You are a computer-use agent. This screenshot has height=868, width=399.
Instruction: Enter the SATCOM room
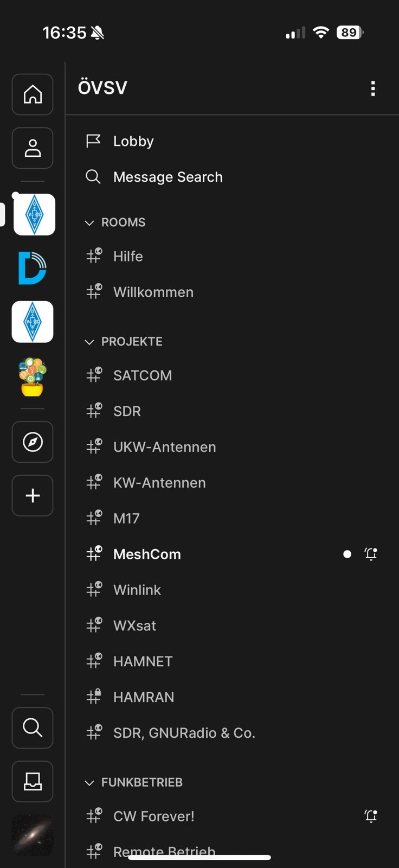142,375
